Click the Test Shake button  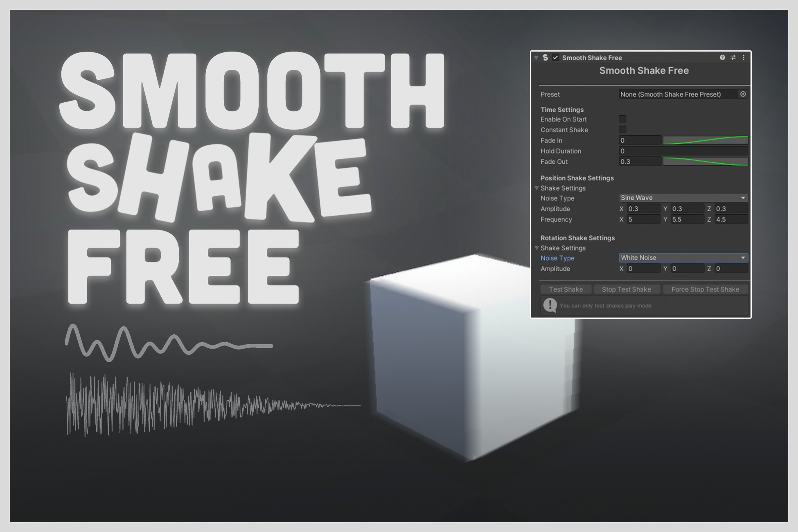tap(566, 289)
